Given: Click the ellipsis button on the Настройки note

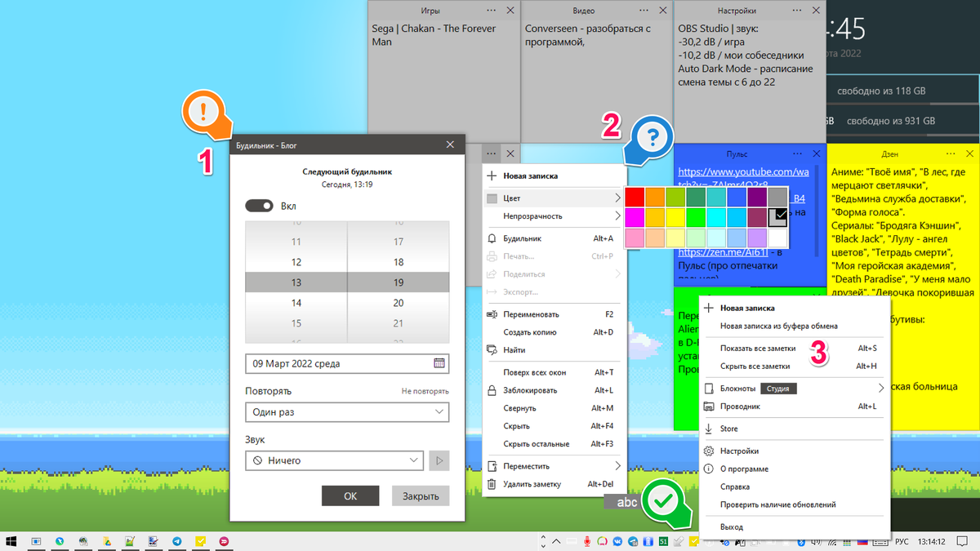Looking at the screenshot, I should (x=796, y=11).
